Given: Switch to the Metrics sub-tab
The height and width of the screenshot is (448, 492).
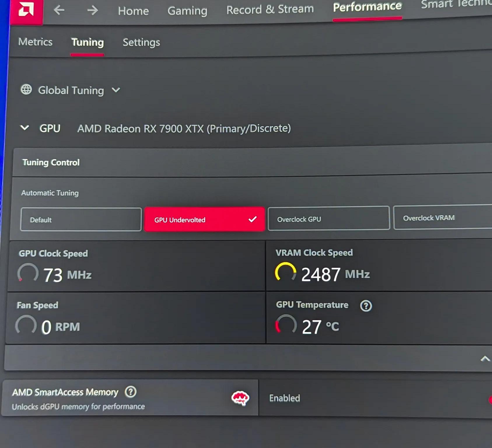Looking at the screenshot, I should pos(35,42).
